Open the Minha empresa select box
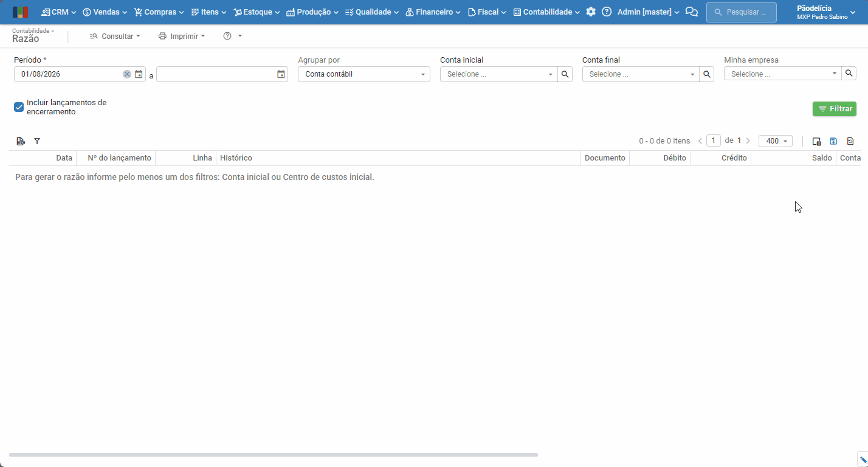 click(783, 74)
